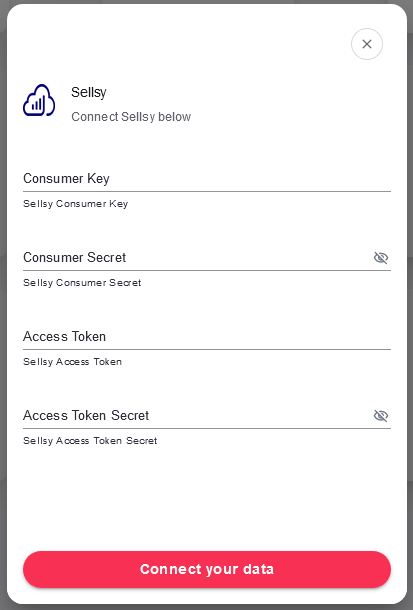Viewport: 413px width, 610px height.
Task: Click the Sellsy cloud logo icon
Action: tap(39, 100)
